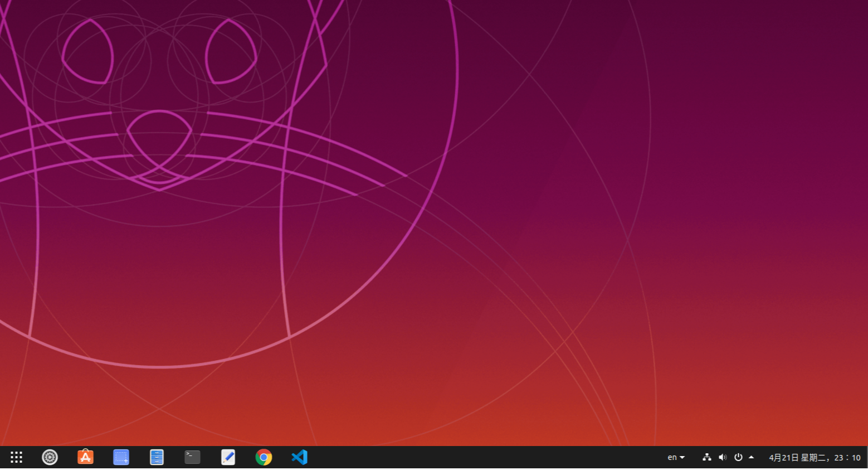Viewport: 868px width, 470px height.
Task: Click the power tray icon
Action: pyautogui.click(x=738, y=457)
